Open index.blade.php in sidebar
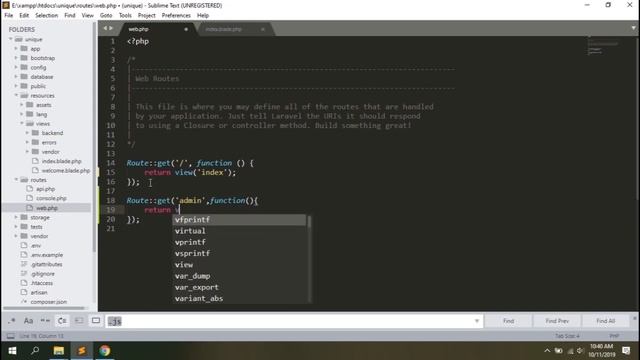Image resolution: width=640 pixels, height=360 pixels. click(61, 161)
